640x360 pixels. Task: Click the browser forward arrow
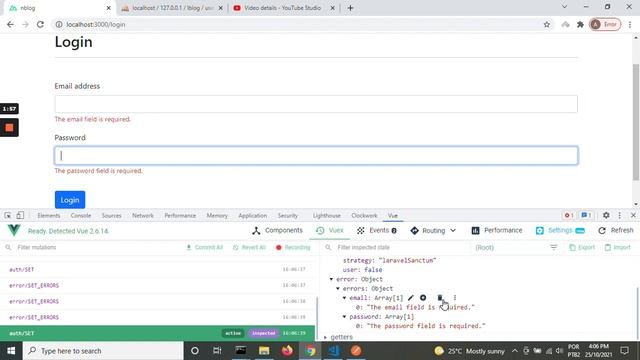25,24
